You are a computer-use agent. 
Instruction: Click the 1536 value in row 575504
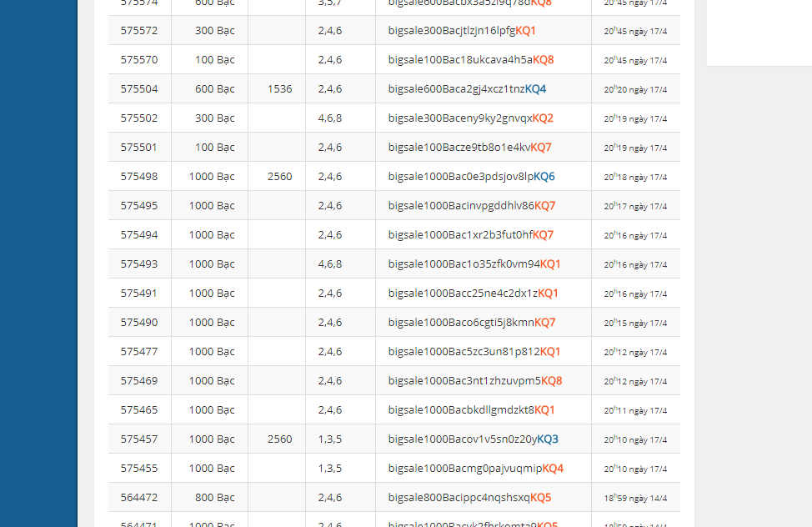pos(280,89)
